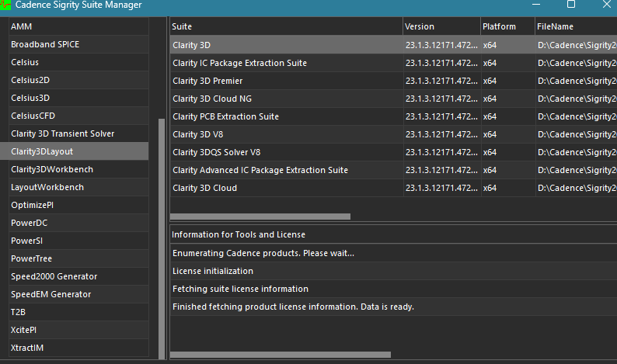Click the Information for Tools and License header
The width and height of the screenshot is (617, 364).
coord(393,234)
